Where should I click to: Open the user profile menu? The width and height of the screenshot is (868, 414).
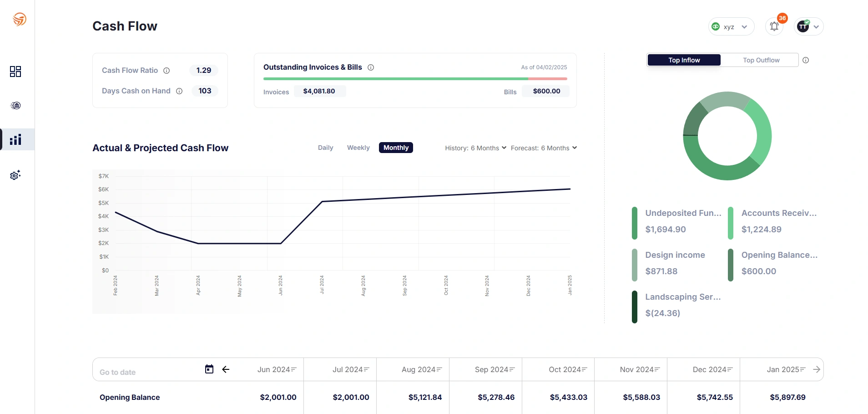coord(809,27)
